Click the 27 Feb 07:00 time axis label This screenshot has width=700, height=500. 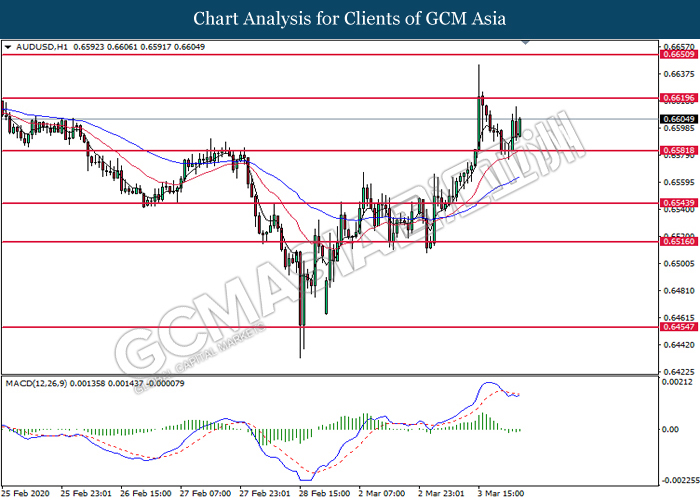[x=205, y=493]
